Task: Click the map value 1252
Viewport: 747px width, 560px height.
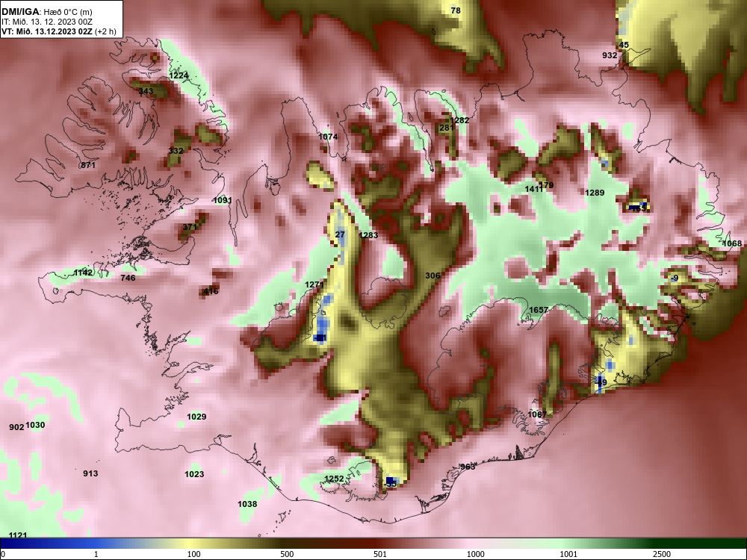Action: click(334, 479)
